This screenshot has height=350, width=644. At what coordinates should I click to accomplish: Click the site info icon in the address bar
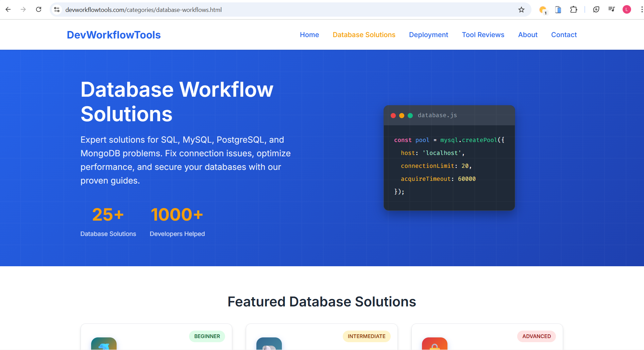[x=56, y=10]
